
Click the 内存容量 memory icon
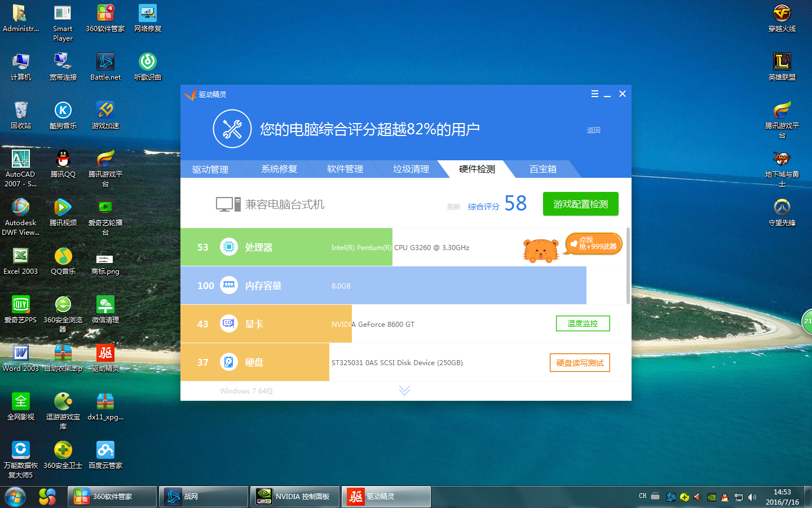(x=228, y=285)
